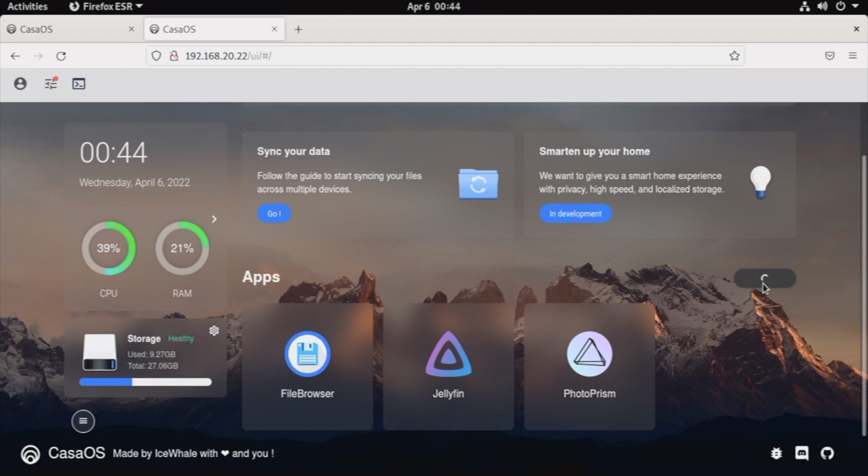Open the Firefox ESR application menu
This screenshot has width=868, height=476.
106,6
